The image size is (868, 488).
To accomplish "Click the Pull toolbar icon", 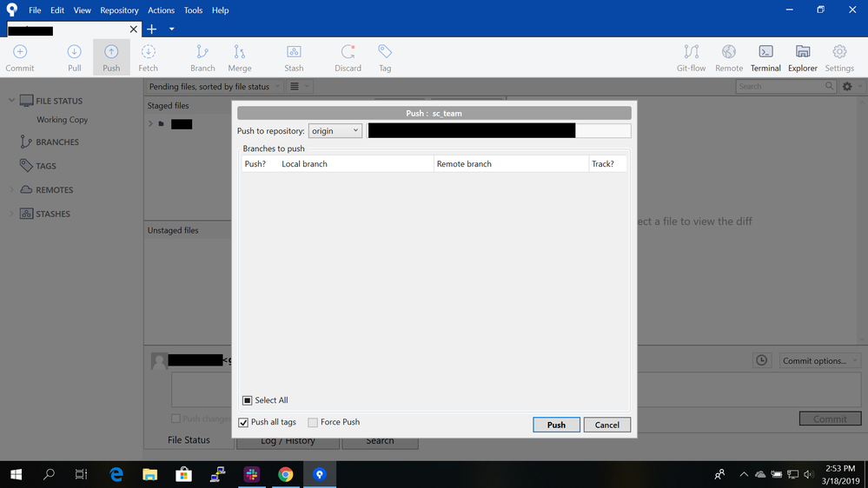I will [74, 57].
